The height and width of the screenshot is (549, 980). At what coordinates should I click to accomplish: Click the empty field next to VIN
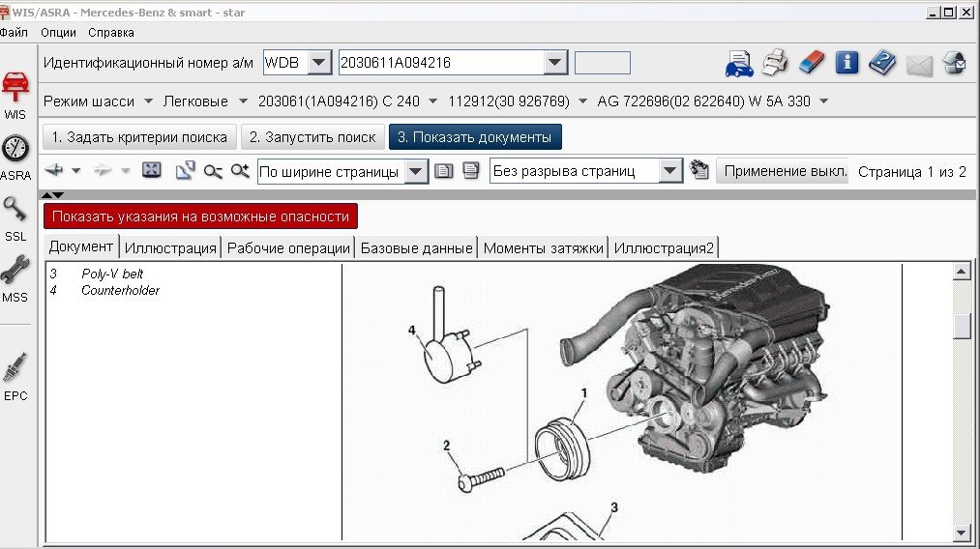point(603,63)
